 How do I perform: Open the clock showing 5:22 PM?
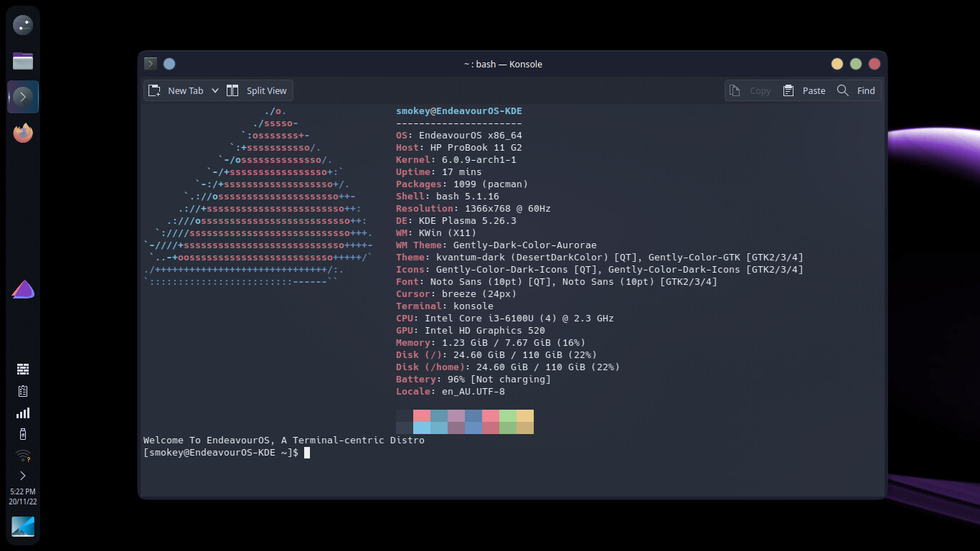click(23, 496)
